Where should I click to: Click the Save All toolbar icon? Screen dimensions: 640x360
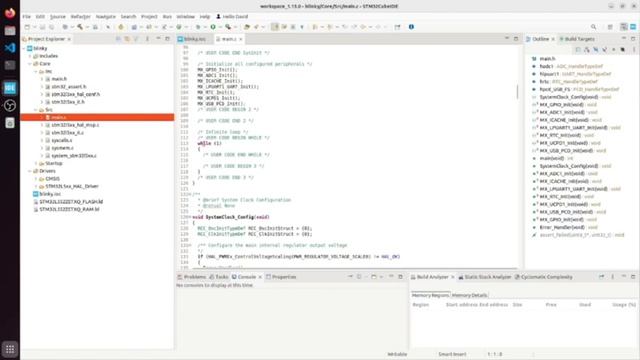(x=51, y=27)
